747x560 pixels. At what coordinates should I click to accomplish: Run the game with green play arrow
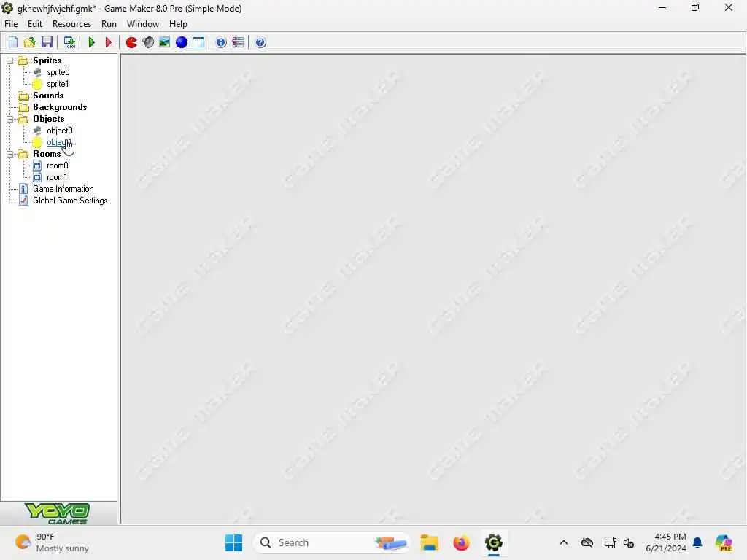[92, 42]
